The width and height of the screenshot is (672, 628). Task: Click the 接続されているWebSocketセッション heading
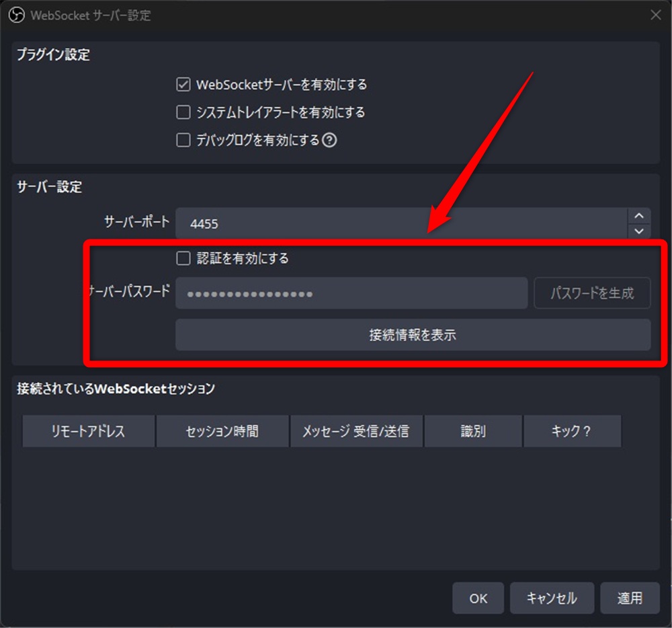116,389
